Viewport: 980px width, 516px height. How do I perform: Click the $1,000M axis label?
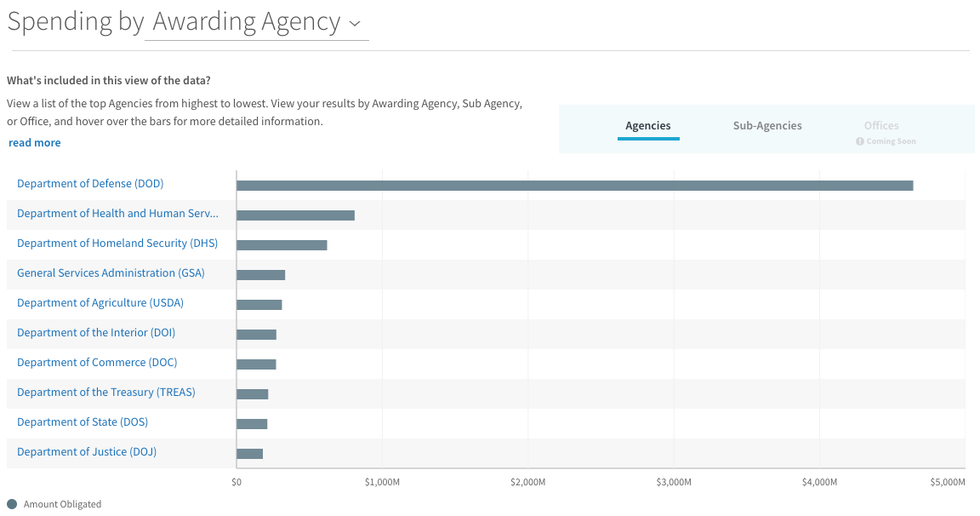[x=382, y=482]
